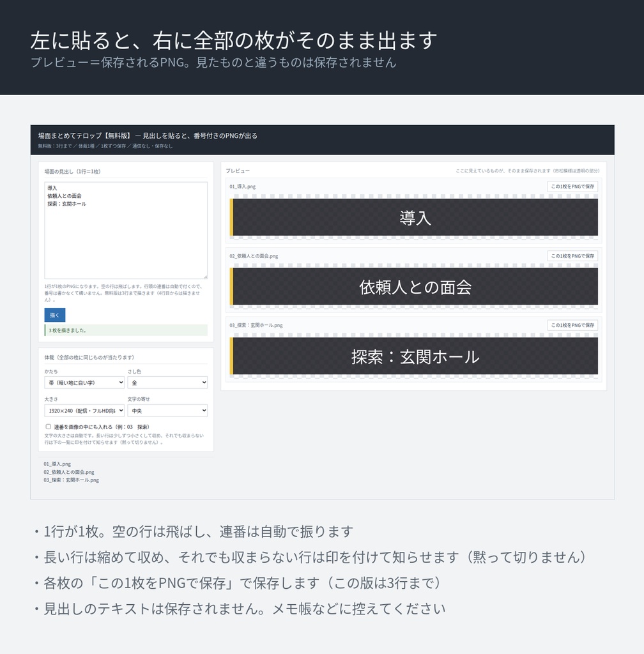Click the 文字の寄せ field label

[139, 399]
